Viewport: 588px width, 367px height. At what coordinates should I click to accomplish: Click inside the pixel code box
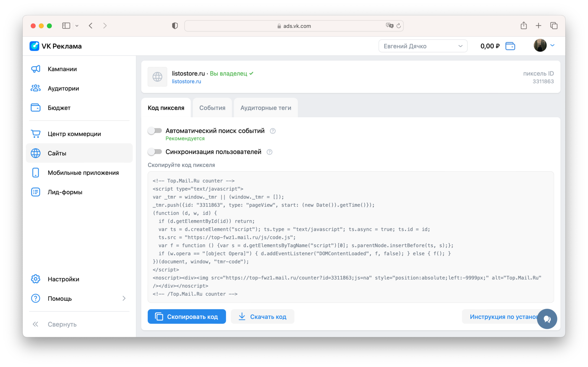(x=351, y=237)
